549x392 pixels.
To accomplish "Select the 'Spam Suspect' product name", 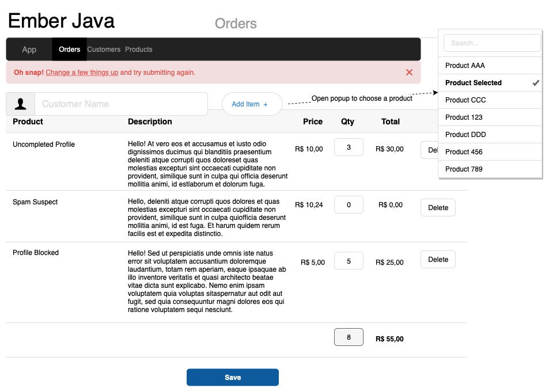I will tap(35, 202).
